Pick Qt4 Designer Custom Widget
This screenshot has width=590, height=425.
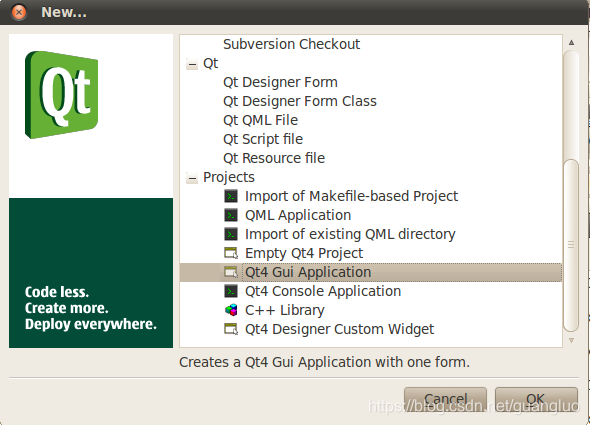pyautogui.click(x=339, y=329)
